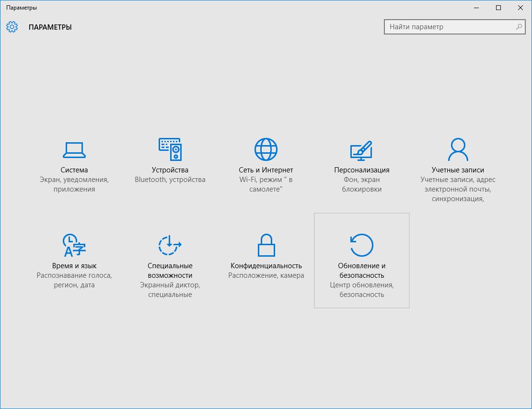This screenshot has width=532, height=409.
Task: Click into the Найти параметр search field
Action: 451,27
